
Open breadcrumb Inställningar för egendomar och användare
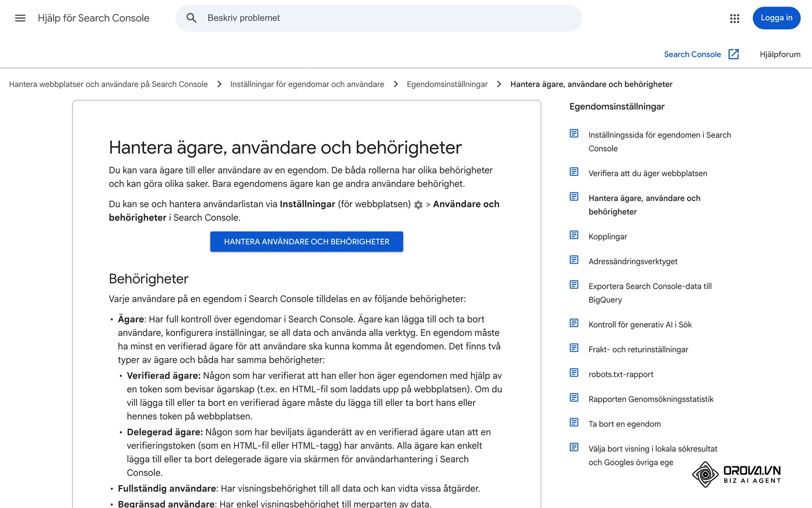point(307,84)
